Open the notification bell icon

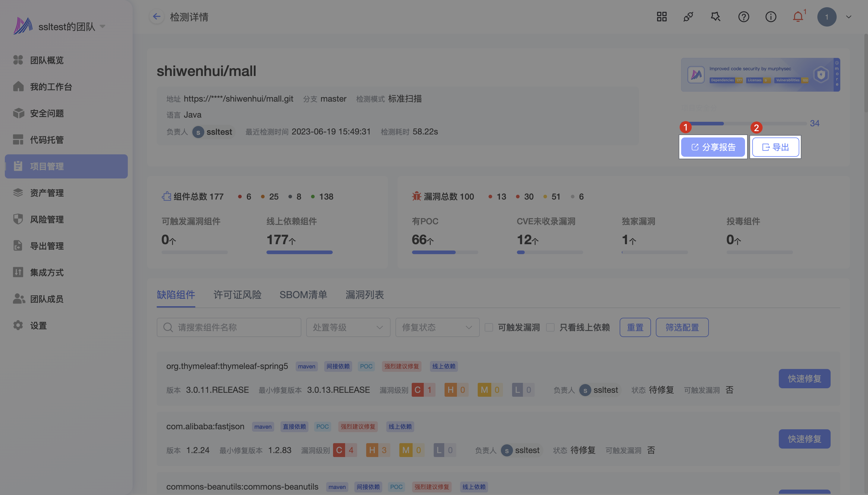coord(798,17)
